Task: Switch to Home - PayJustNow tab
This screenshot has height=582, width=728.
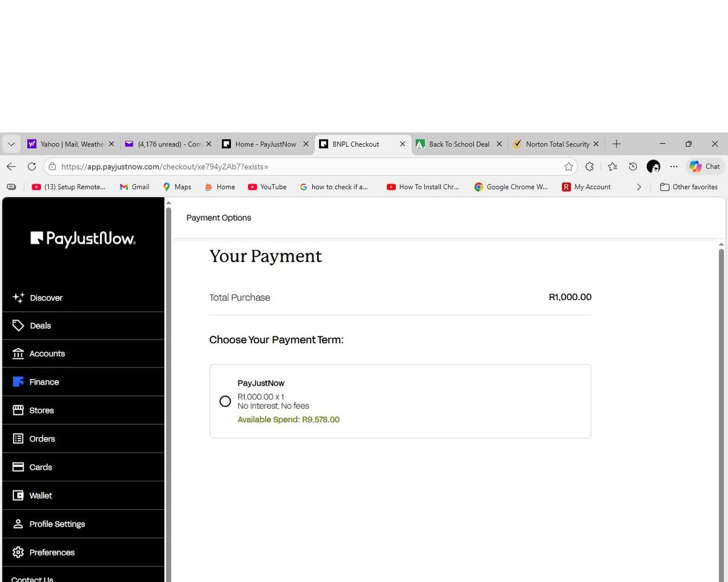Action: [265, 144]
